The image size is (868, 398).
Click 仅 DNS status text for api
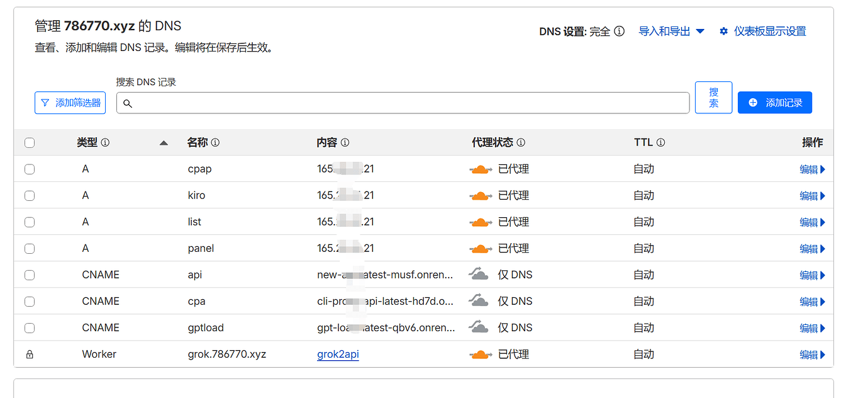[515, 275]
